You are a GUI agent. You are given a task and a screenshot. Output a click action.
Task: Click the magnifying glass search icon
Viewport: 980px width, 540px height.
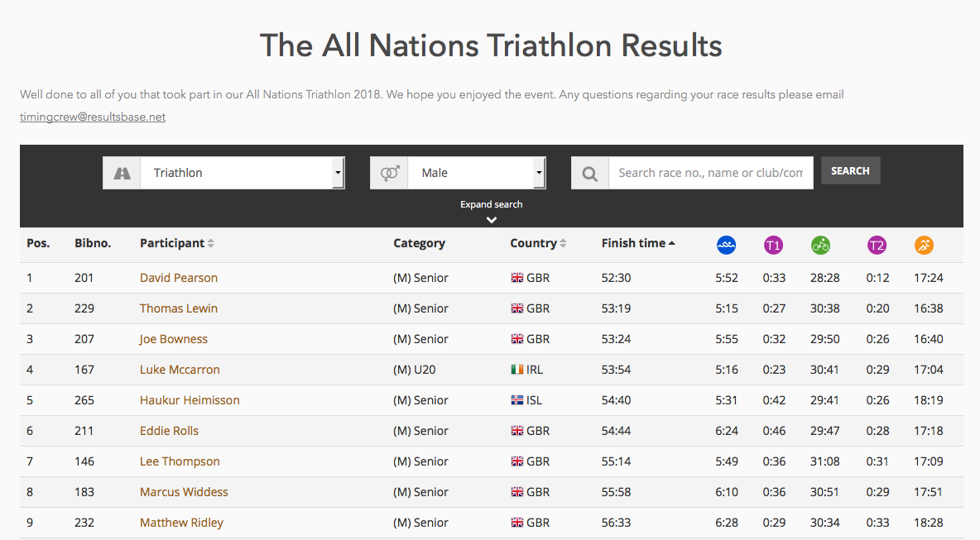click(589, 173)
